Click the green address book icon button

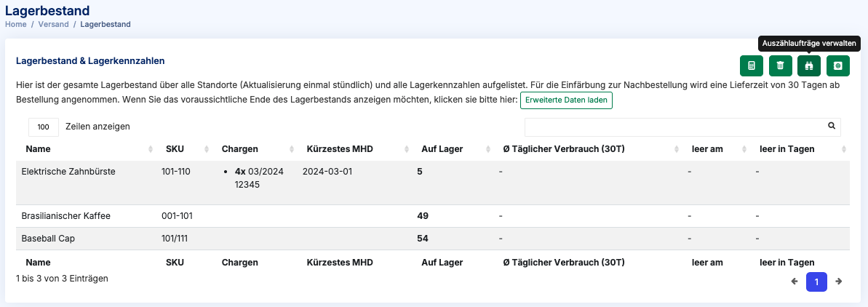pos(837,65)
